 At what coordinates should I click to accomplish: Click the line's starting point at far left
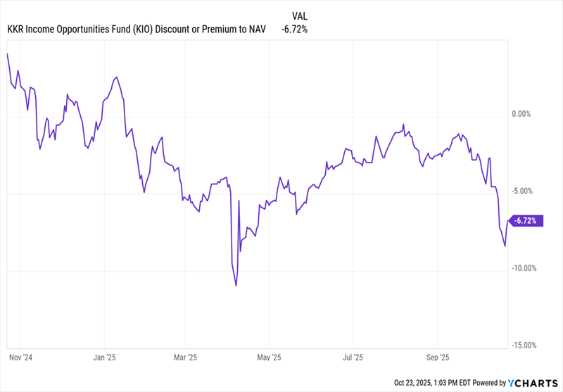(7, 53)
